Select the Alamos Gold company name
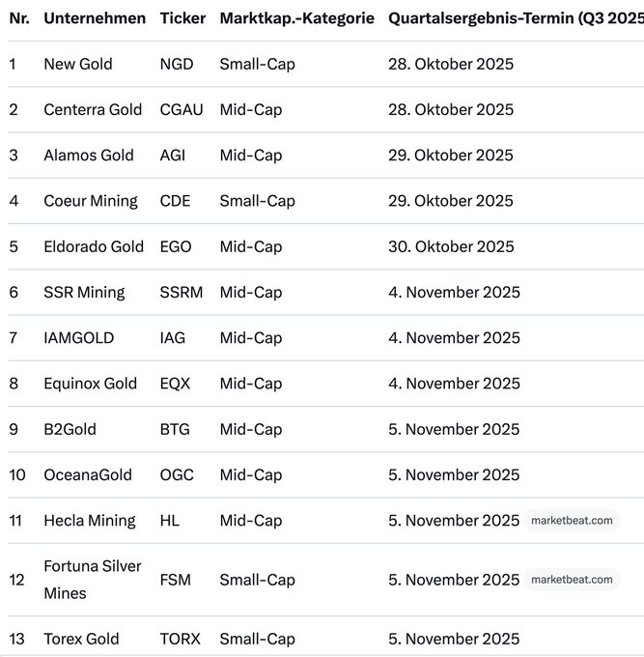This screenshot has width=644, height=657. tap(89, 156)
